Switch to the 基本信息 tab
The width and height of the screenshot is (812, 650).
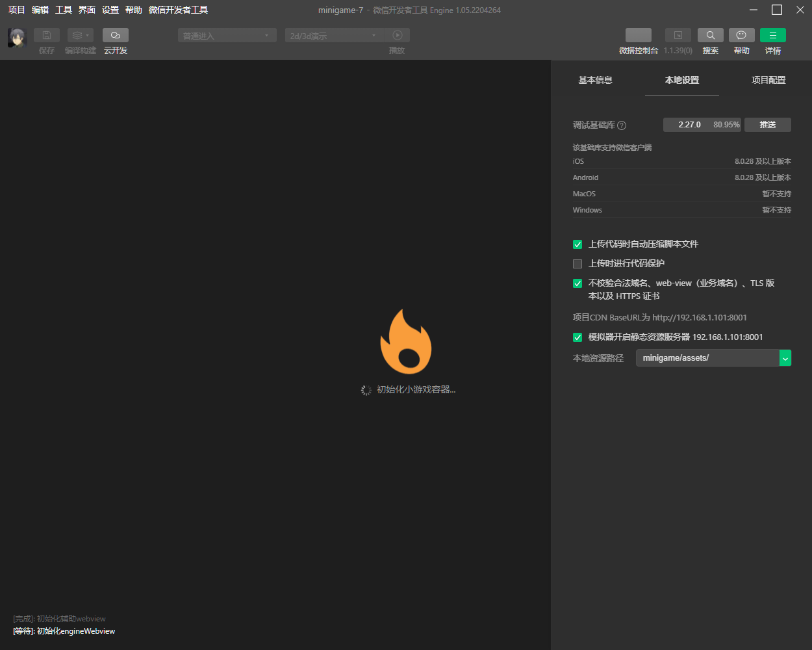[596, 80]
